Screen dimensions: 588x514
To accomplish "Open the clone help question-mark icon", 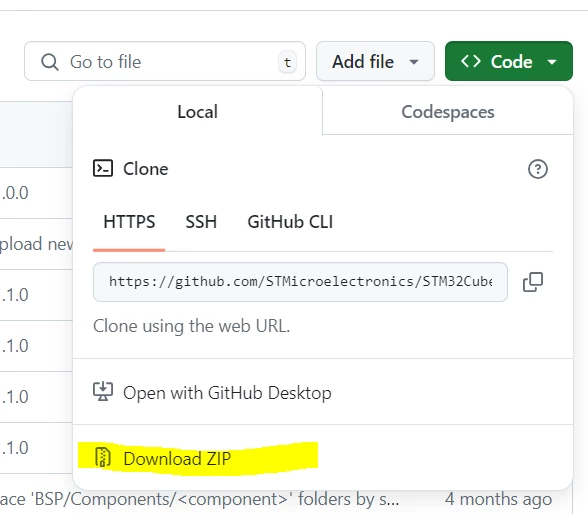I will pyautogui.click(x=537, y=169).
